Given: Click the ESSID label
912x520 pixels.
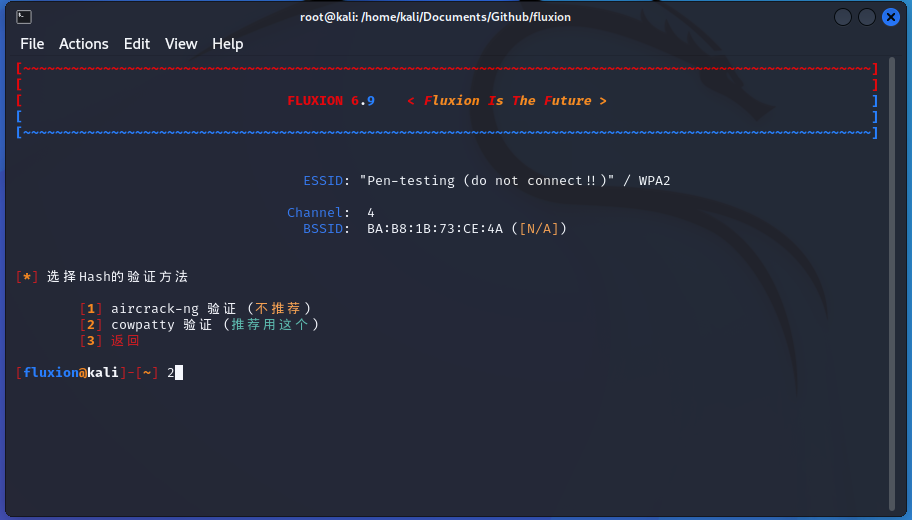Looking at the screenshot, I should pos(323,181).
